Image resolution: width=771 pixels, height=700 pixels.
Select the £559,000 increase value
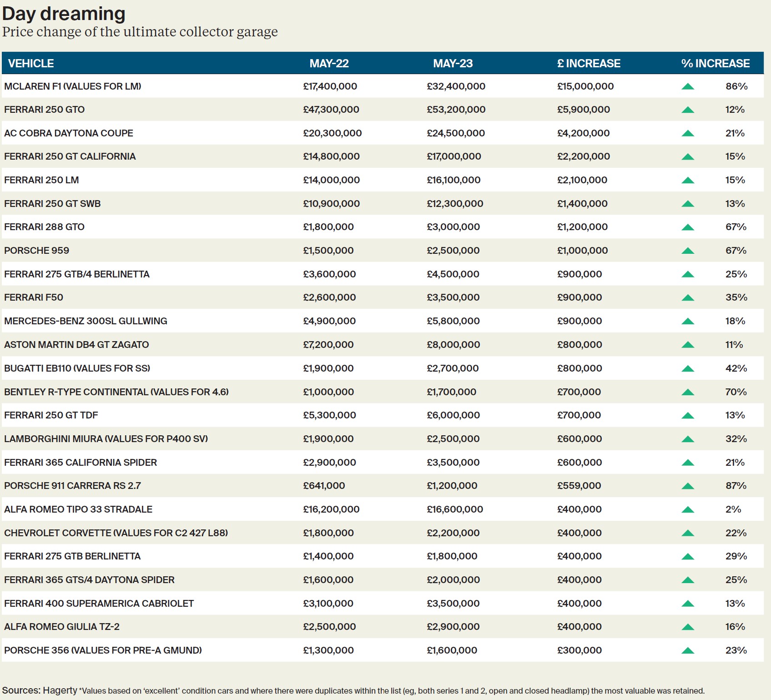tap(579, 486)
